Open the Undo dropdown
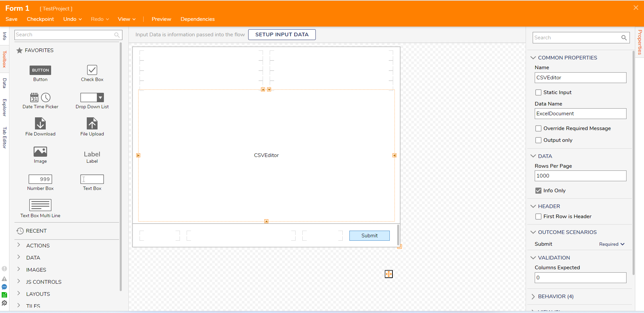This screenshot has height=313, width=644. [72, 19]
